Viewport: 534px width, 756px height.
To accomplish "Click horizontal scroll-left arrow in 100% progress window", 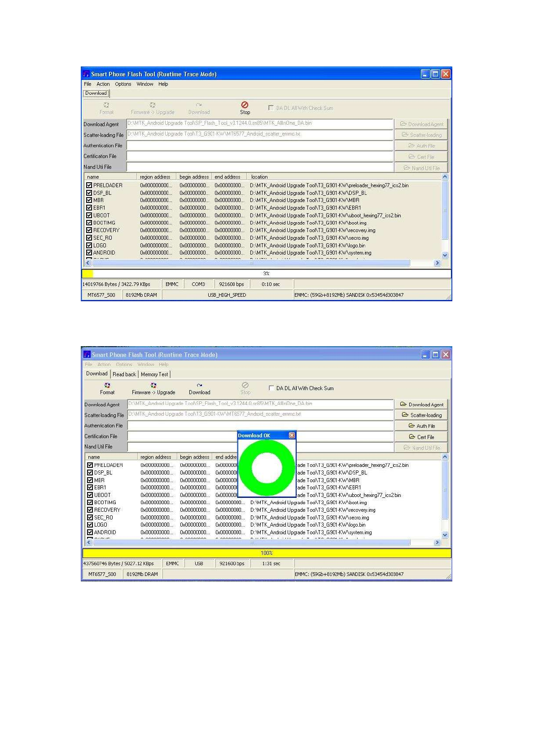I will pyautogui.click(x=88, y=542).
